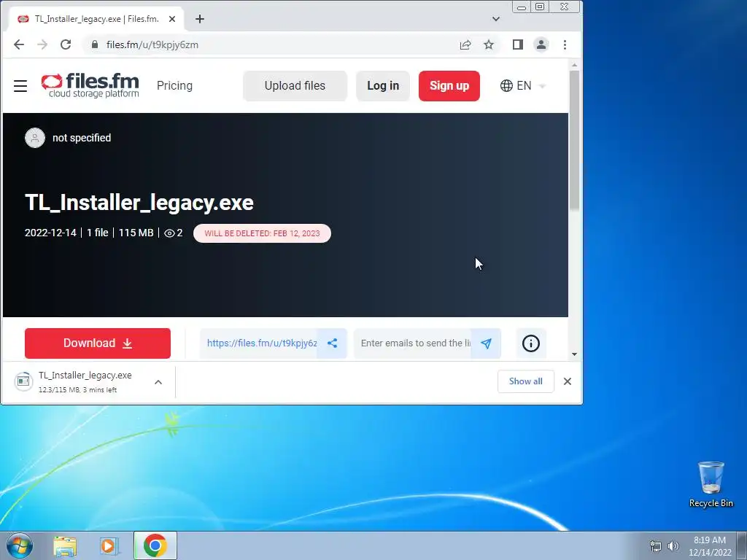
Task: Click the taskbar clock showing 8:19 AM
Action: pyautogui.click(x=710, y=546)
